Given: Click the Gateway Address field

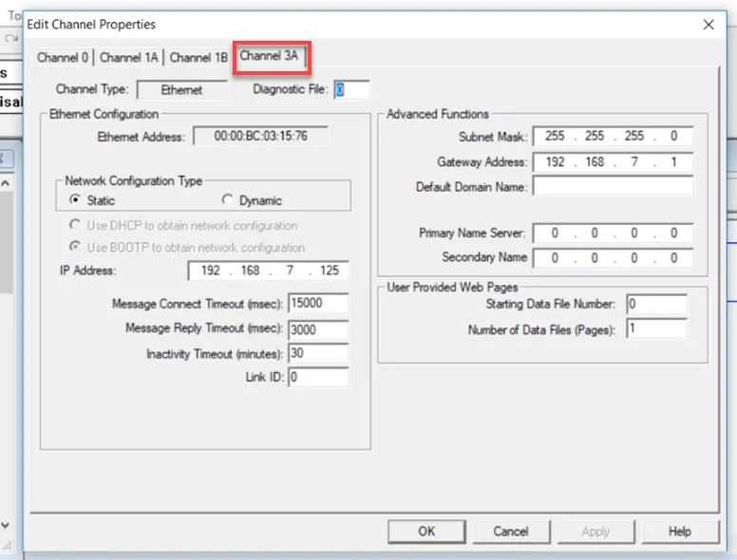Looking at the screenshot, I should pos(613,162).
